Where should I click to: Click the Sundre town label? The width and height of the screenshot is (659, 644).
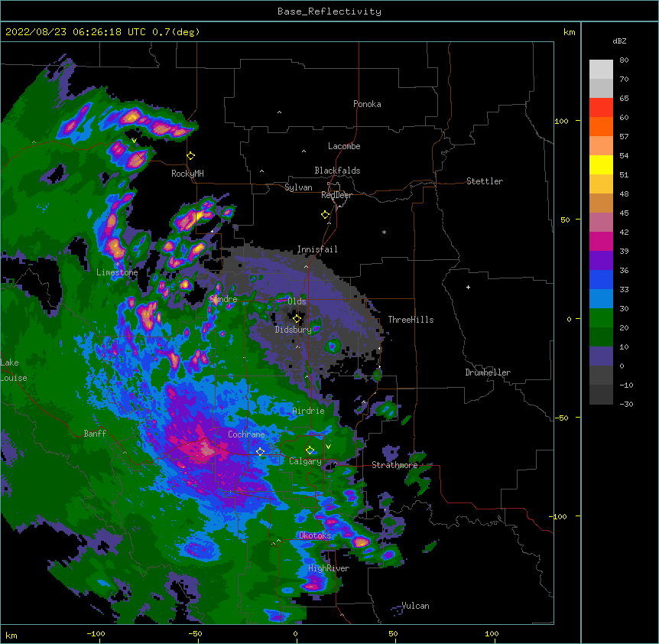(223, 299)
